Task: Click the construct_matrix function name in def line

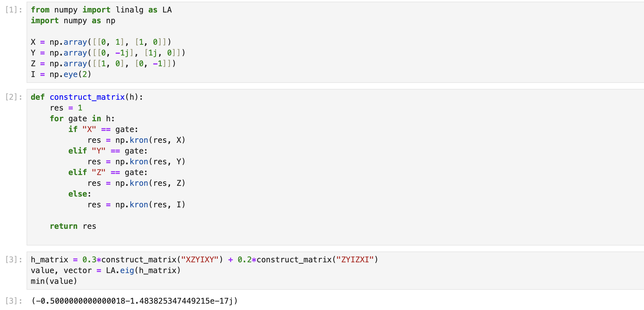Action: (x=87, y=97)
